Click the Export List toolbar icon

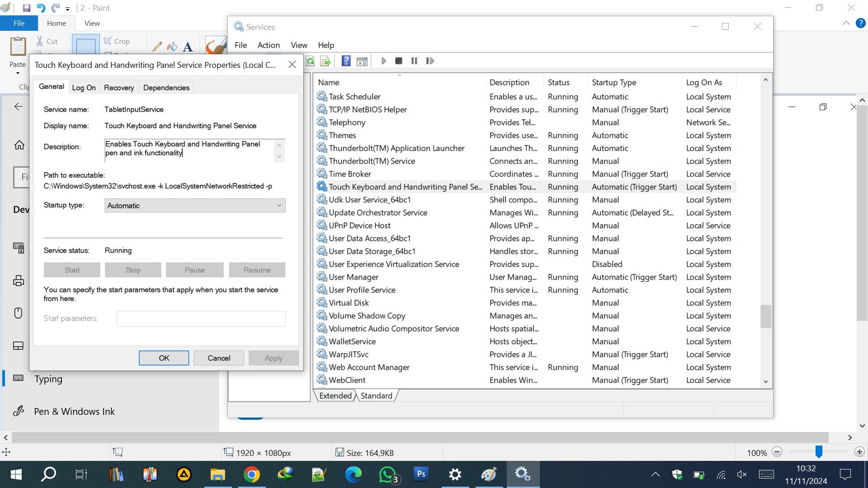[x=325, y=61]
